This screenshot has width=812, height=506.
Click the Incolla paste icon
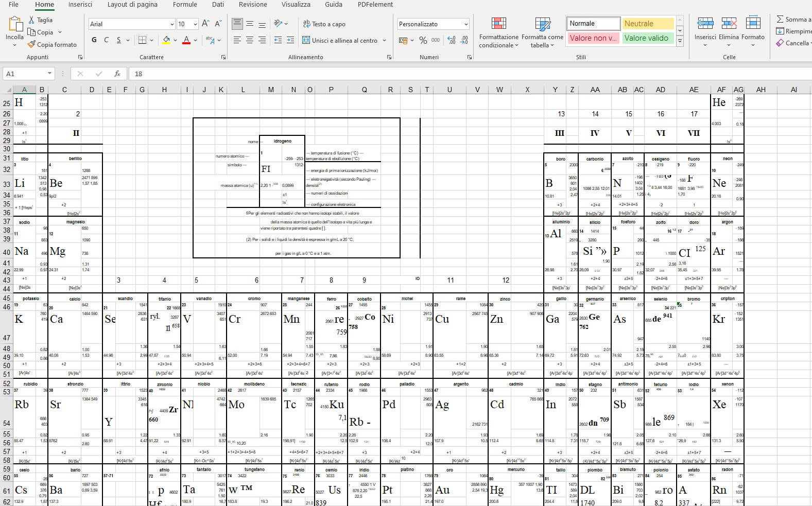[15, 24]
